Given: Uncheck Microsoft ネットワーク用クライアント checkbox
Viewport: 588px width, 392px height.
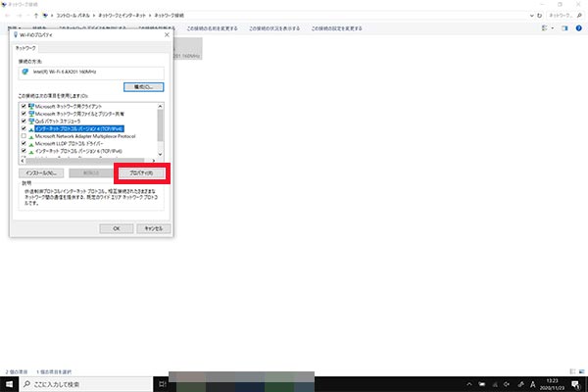Looking at the screenshot, I should pyautogui.click(x=23, y=105).
